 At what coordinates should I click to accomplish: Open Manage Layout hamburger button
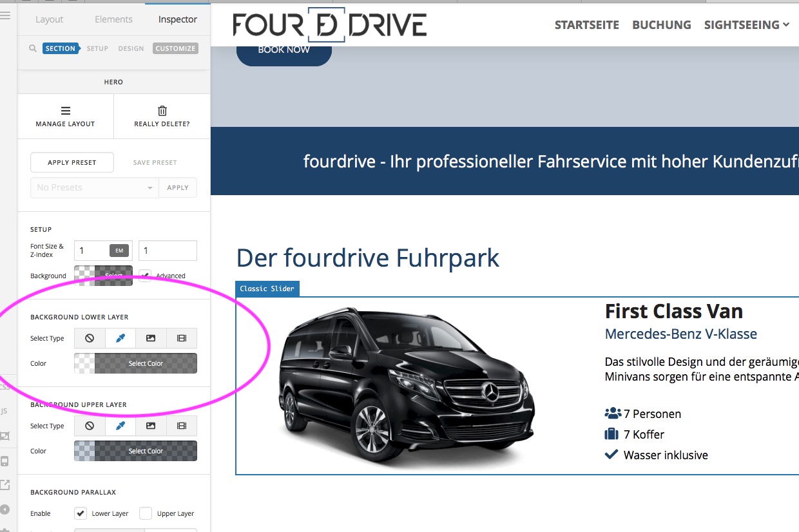pyautogui.click(x=65, y=111)
